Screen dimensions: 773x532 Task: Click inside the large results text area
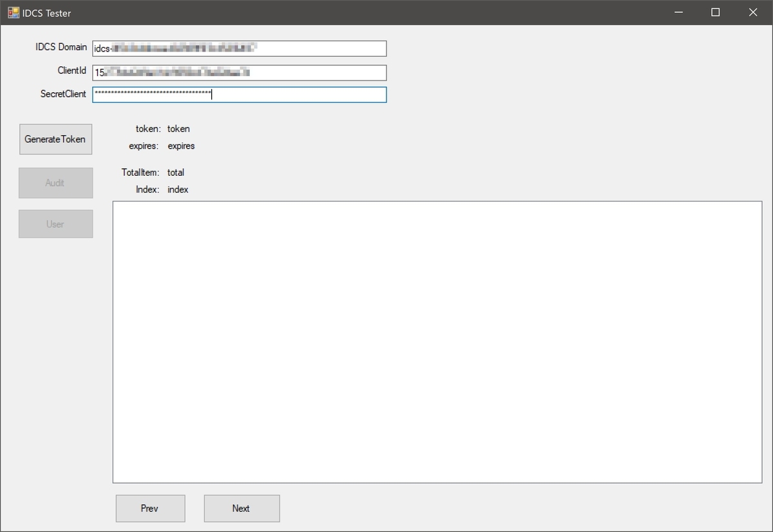(x=437, y=342)
